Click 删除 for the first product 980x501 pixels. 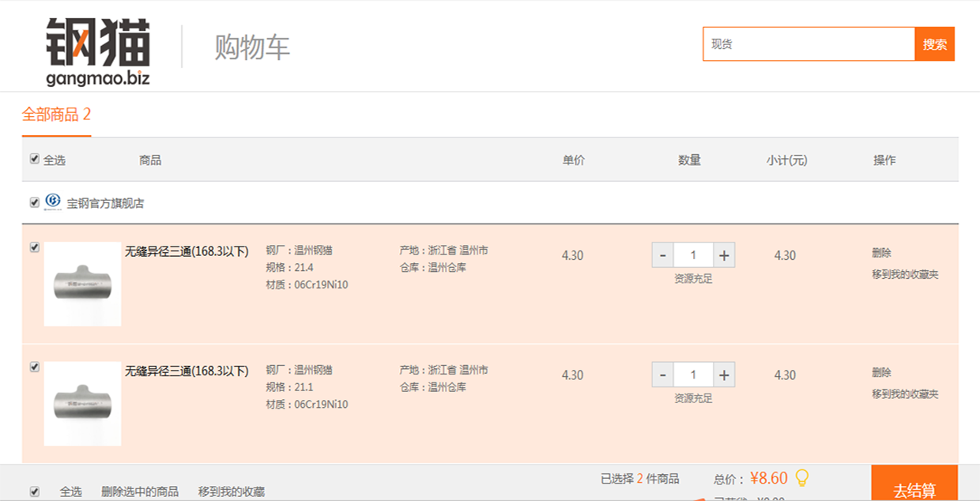[881, 253]
